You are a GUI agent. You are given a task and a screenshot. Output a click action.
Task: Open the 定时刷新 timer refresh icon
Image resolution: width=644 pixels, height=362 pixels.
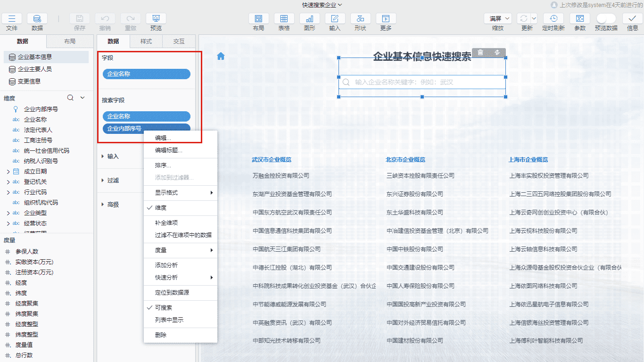pos(553,19)
